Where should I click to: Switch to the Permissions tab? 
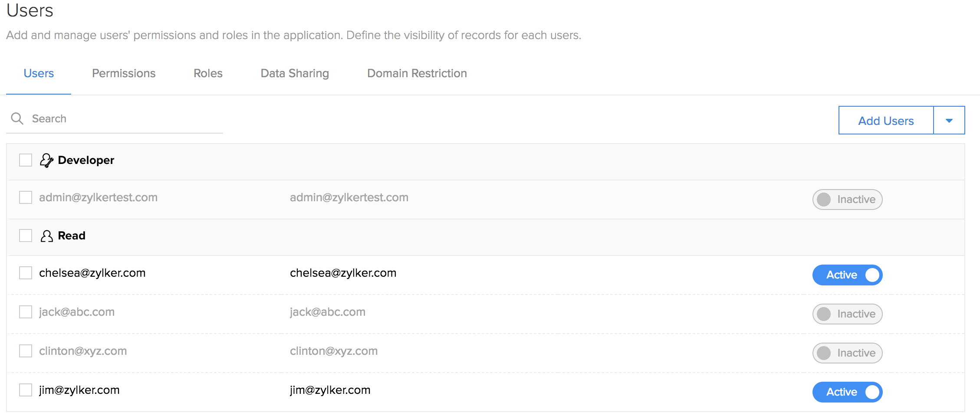pos(124,73)
